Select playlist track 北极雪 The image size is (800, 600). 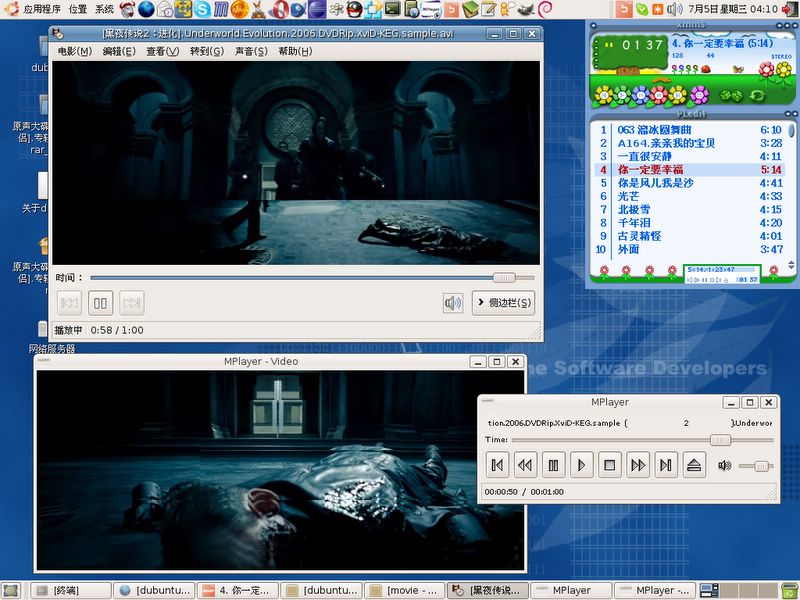pos(689,210)
